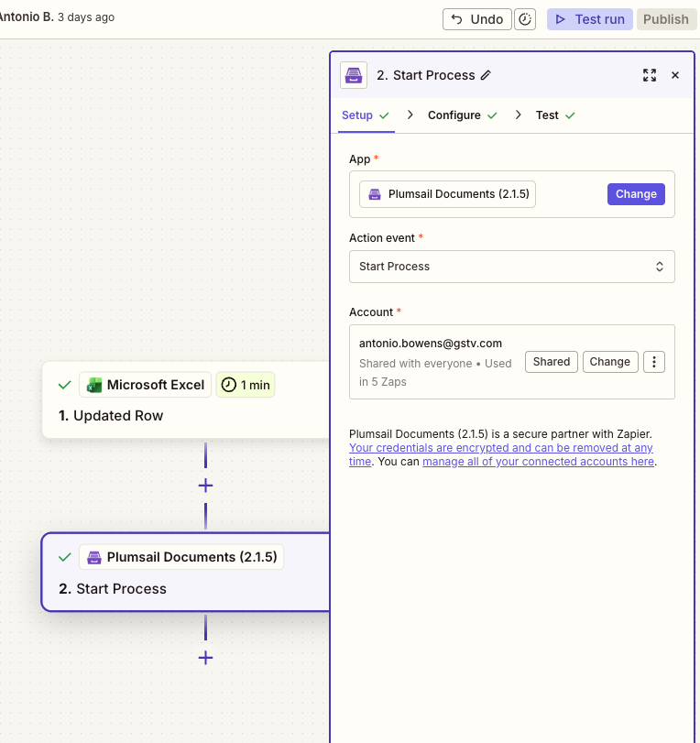Add a step after Start Process
The image size is (700, 743).
tap(205, 658)
